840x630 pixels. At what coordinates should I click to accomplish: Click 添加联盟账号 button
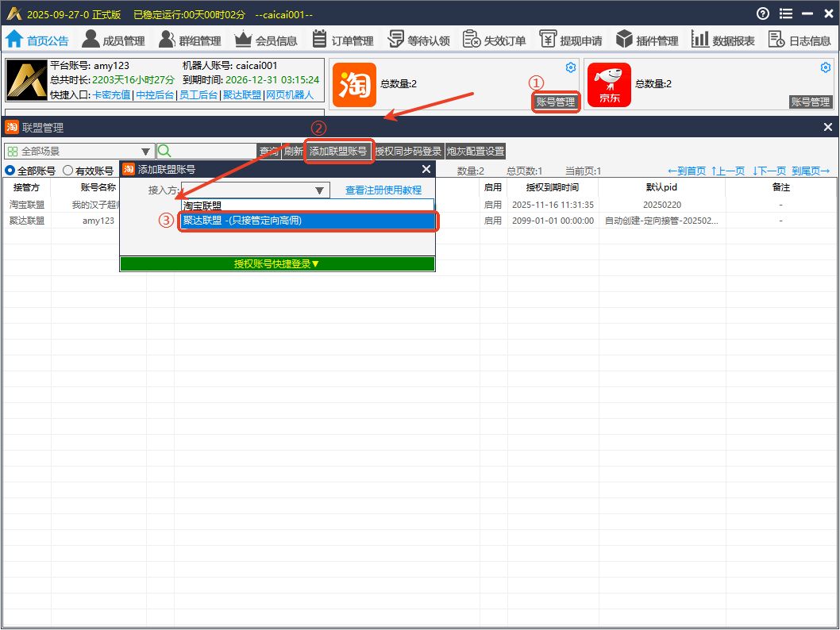point(338,151)
